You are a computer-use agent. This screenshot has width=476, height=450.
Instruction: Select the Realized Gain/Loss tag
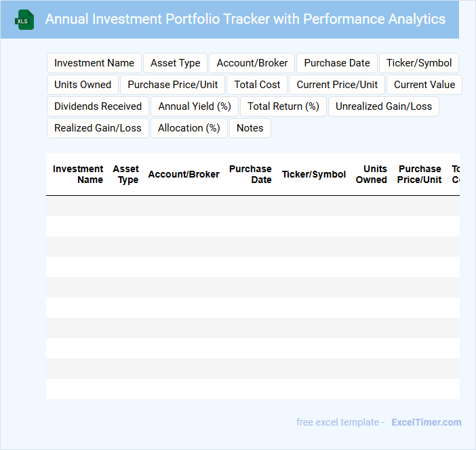click(98, 128)
